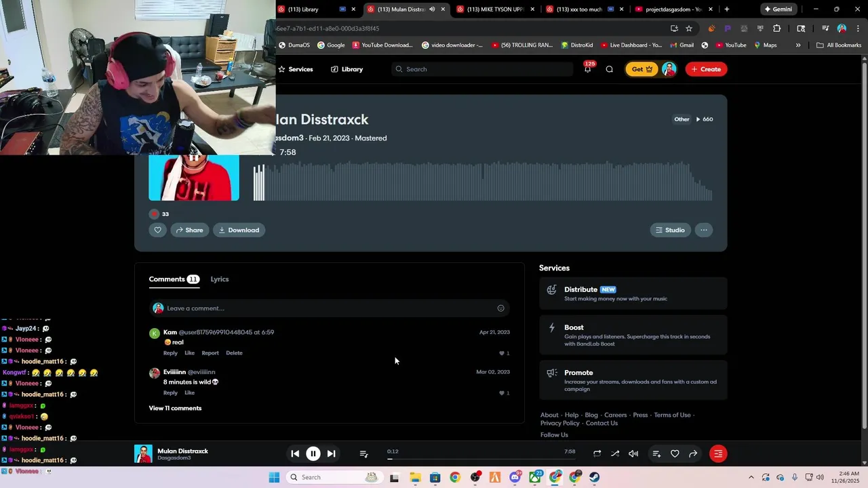
Task: Open the Gmail bookmark
Action: pos(681,45)
